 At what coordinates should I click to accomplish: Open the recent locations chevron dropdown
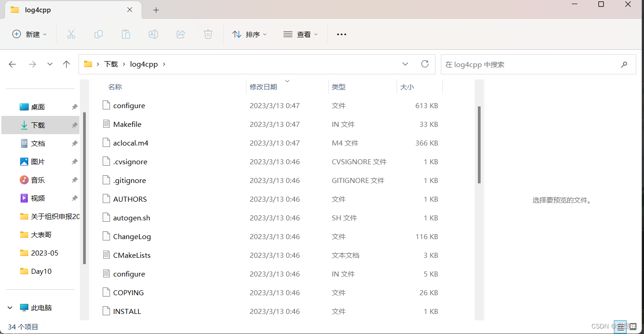click(x=50, y=64)
